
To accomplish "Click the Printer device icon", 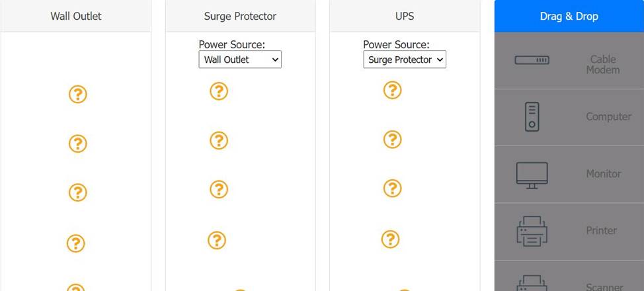I will point(532,231).
